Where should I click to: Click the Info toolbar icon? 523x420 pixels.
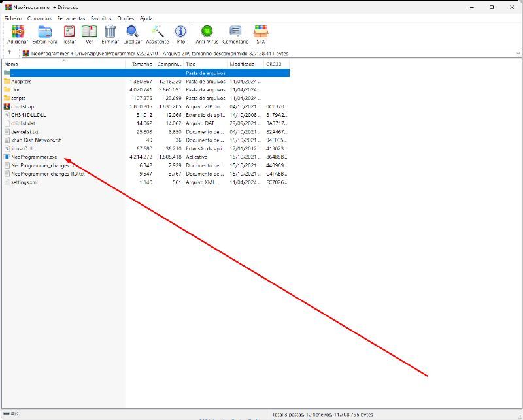coord(180,31)
